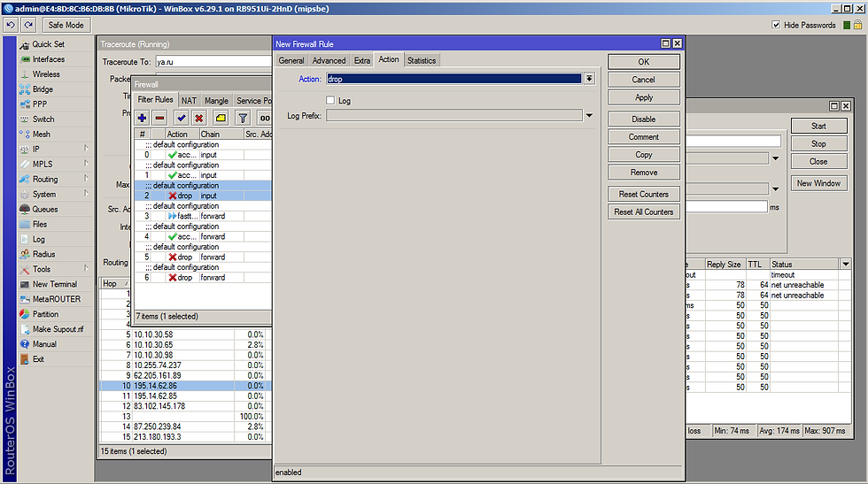
Task: Click New Window button
Action: [818, 183]
